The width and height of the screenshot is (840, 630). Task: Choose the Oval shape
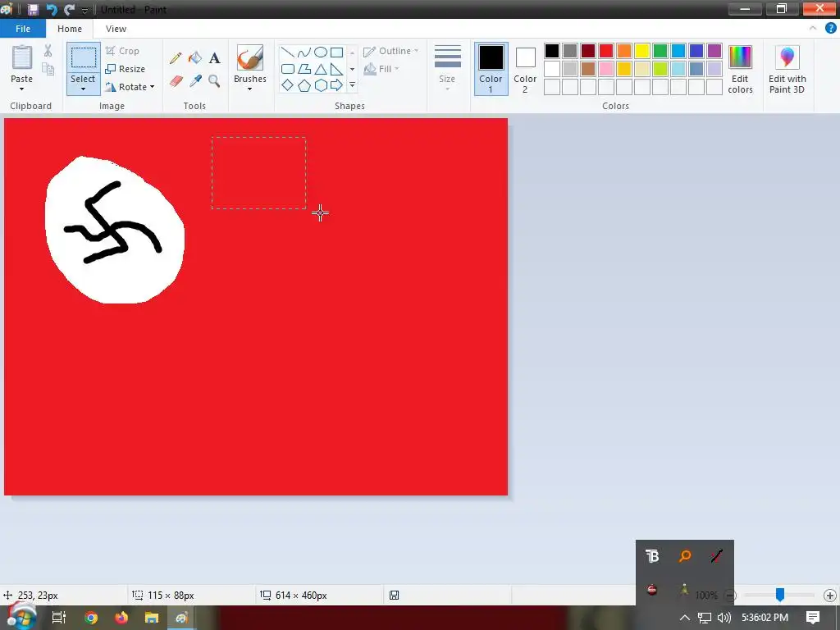tap(321, 52)
